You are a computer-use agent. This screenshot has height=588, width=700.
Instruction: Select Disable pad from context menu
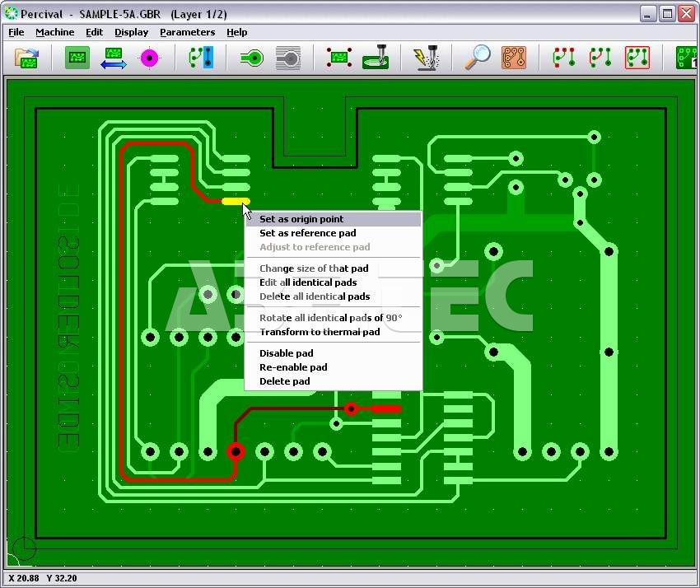point(334,353)
